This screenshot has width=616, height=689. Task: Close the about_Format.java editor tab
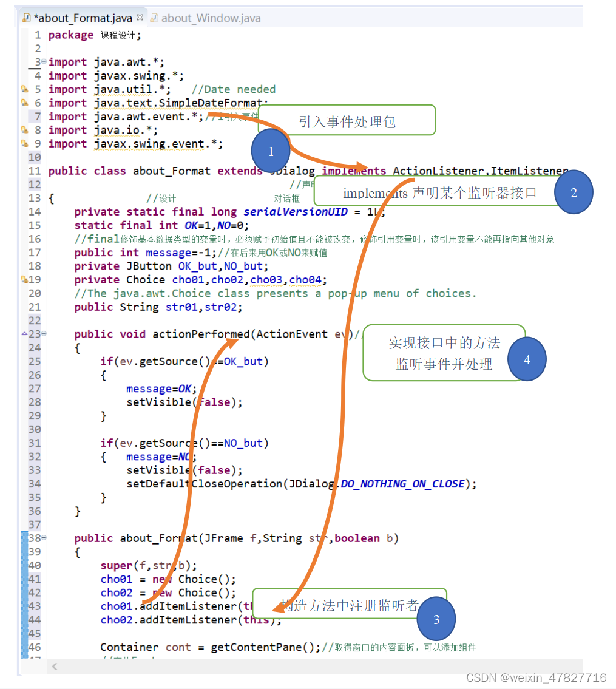point(140,18)
